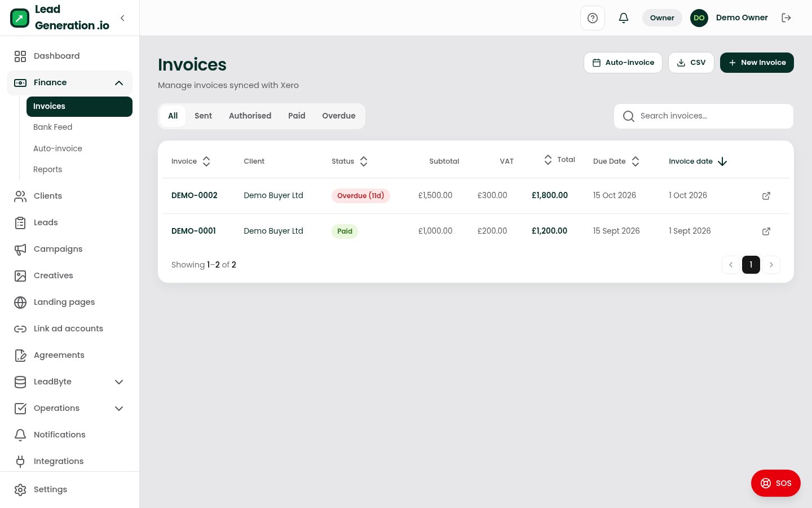Go to Landing pages
The height and width of the screenshot is (508, 812).
pyautogui.click(x=69, y=302)
